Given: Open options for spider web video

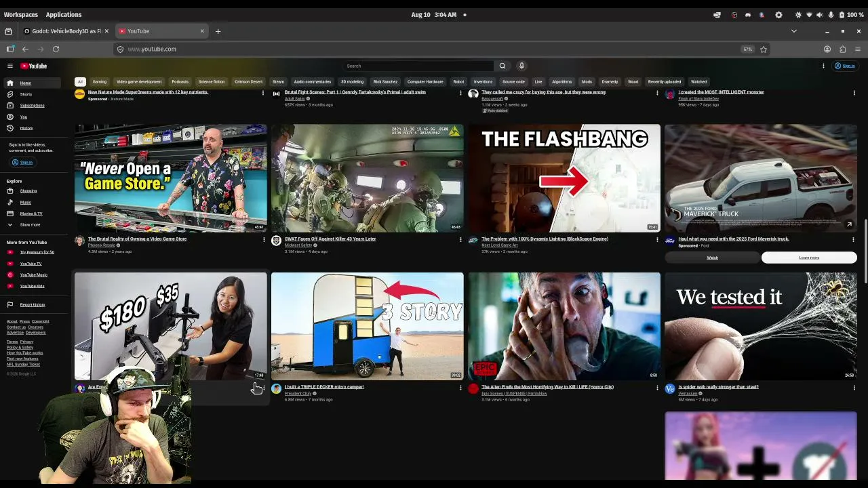Looking at the screenshot, I should (854, 388).
